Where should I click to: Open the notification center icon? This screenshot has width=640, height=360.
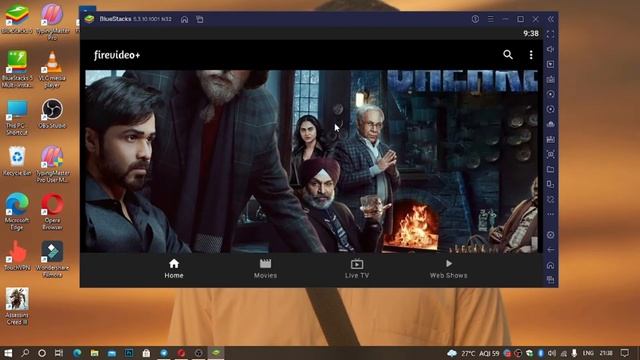click(624, 353)
